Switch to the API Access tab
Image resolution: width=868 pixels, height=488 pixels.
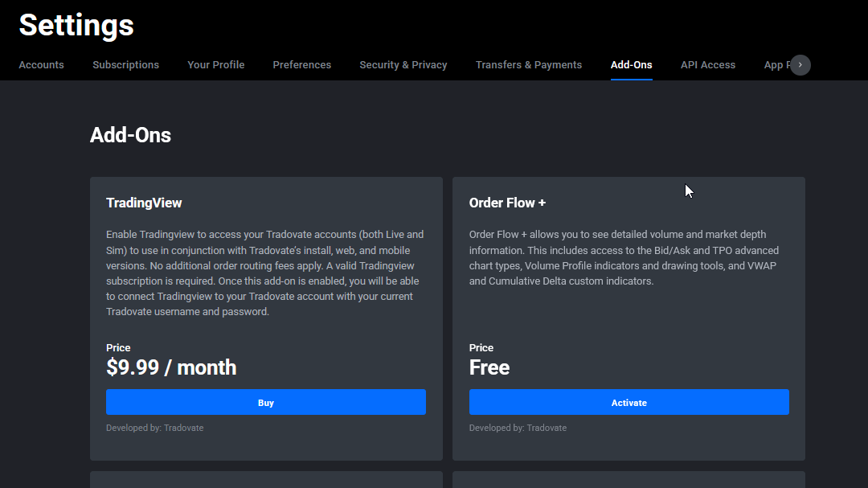[x=708, y=65]
